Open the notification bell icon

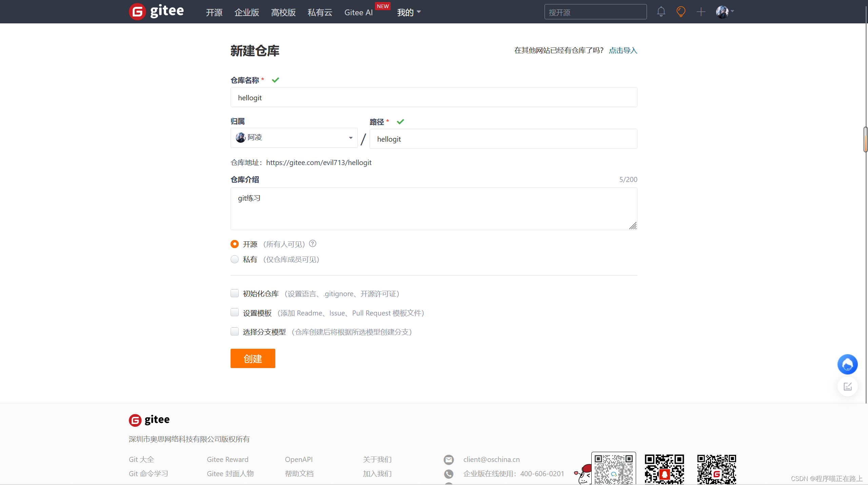[x=660, y=12]
